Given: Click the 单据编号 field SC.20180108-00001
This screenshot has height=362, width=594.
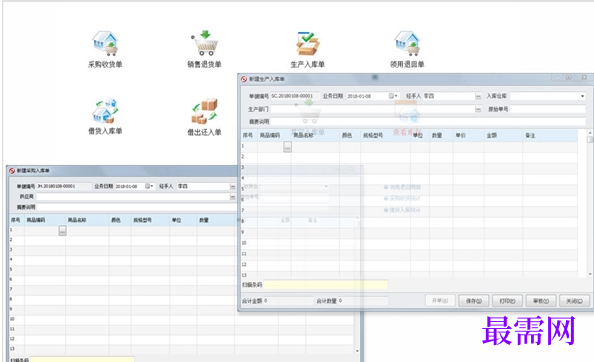Looking at the screenshot, I should coord(294,96).
